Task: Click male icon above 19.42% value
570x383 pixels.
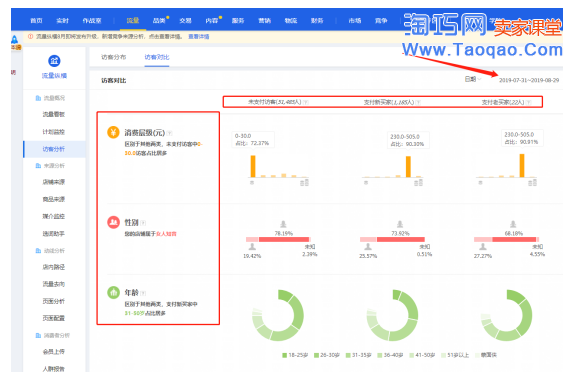Action: point(252,247)
